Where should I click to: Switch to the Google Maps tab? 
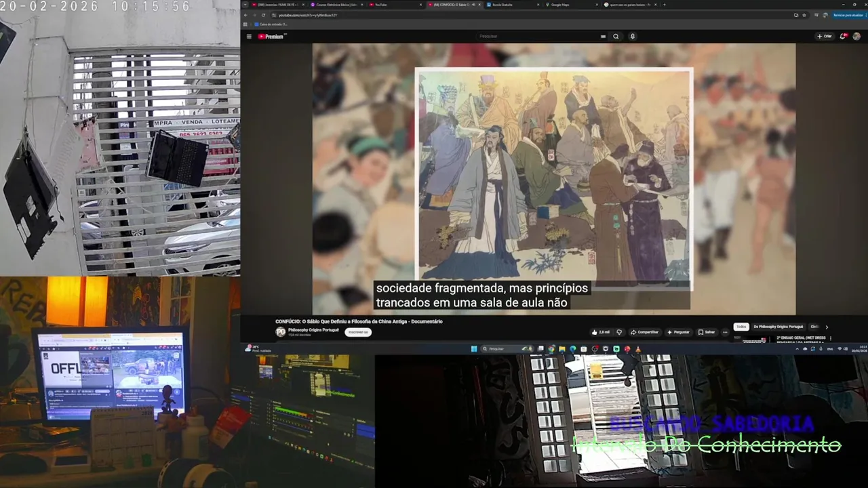tap(572, 5)
